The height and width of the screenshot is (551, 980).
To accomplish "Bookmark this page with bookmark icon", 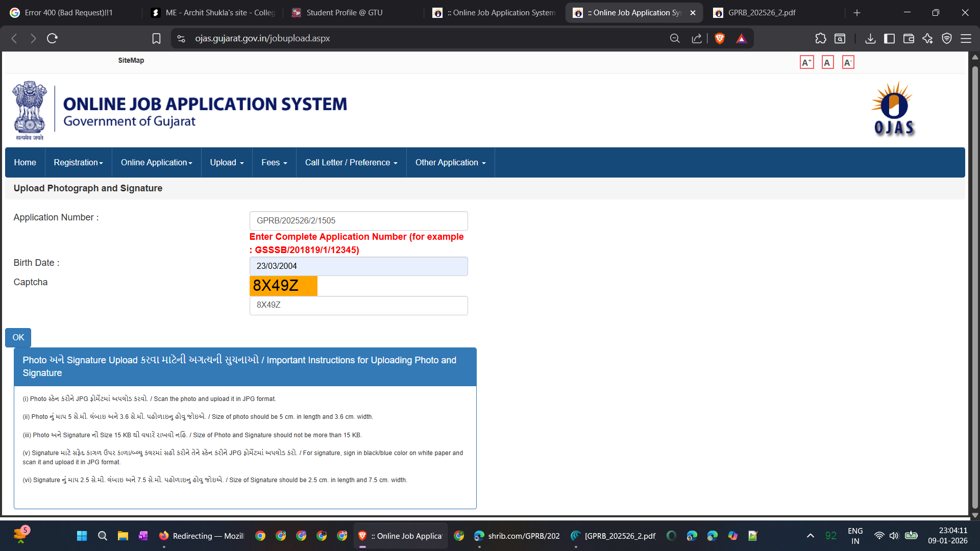I will [156, 38].
